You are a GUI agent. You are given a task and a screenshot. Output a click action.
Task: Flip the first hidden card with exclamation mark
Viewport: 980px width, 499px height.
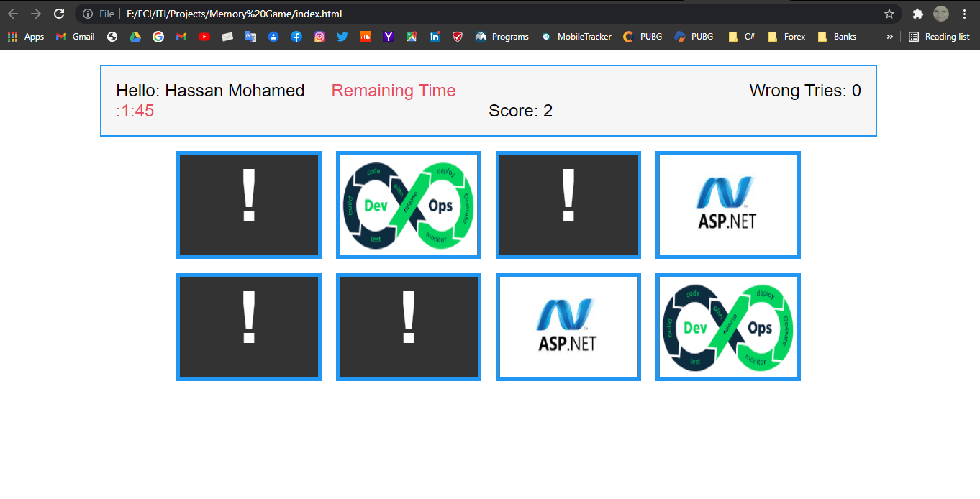248,205
